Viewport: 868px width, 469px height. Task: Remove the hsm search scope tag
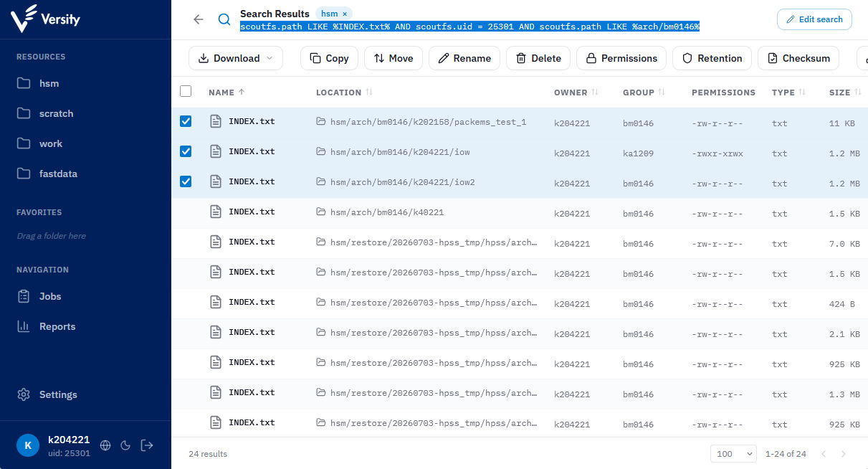(x=345, y=14)
